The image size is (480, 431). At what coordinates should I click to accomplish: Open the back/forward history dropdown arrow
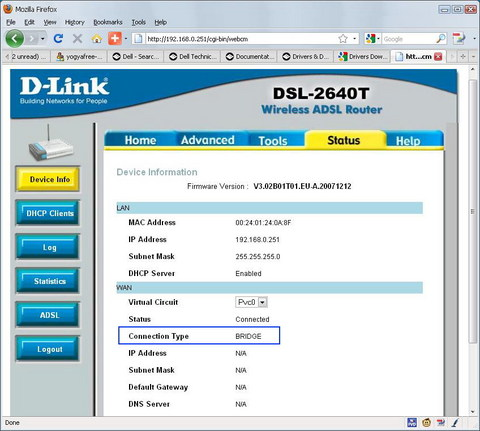[x=43, y=39]
